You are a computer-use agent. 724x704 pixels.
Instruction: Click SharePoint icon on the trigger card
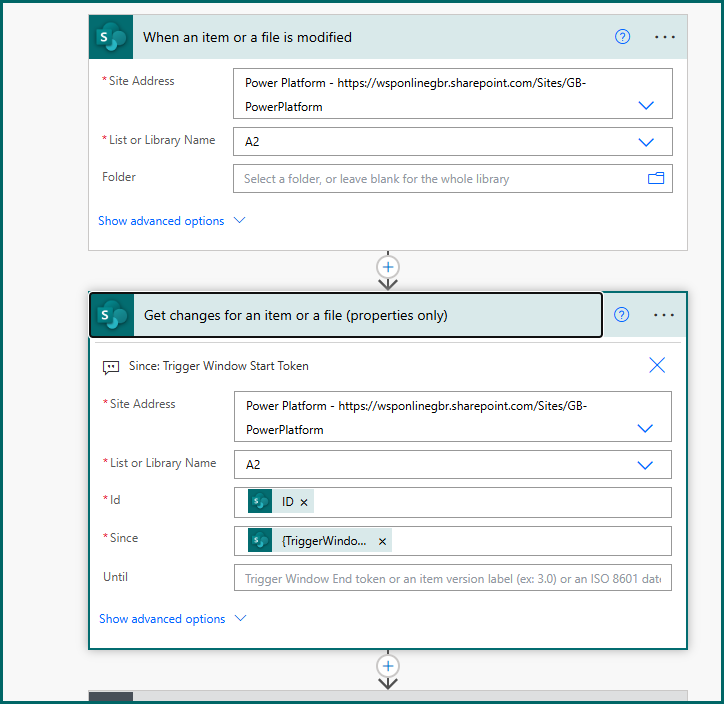coord(111,37)
